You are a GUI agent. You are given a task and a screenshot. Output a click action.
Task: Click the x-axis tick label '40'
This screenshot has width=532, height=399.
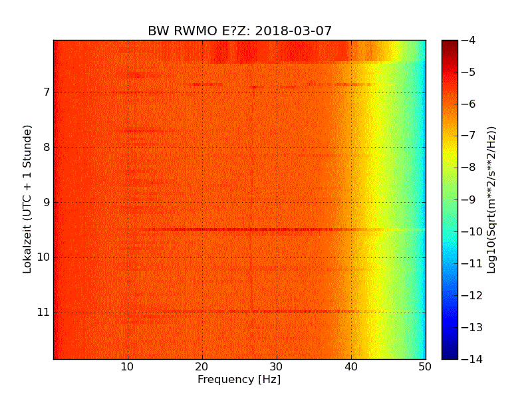coord(351,367)
